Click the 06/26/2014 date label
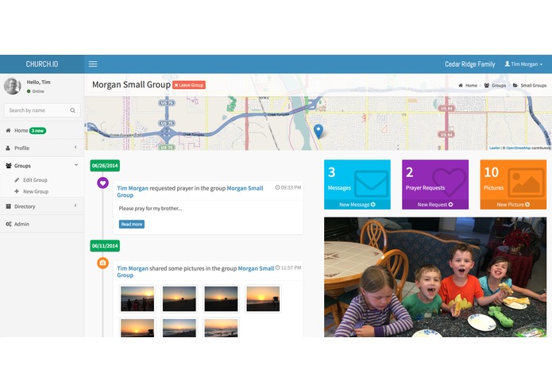This screenshot has width=552, height=392. pos(105,166)
